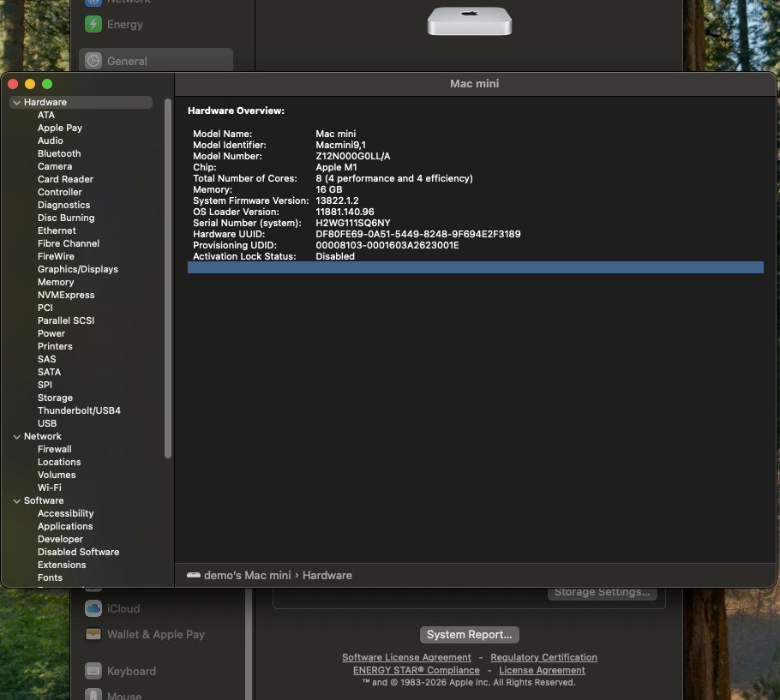Follow the Regulatory Certification link
This screenshot has width=780, height=700.
pyautogui.click(x=543, y=657)
